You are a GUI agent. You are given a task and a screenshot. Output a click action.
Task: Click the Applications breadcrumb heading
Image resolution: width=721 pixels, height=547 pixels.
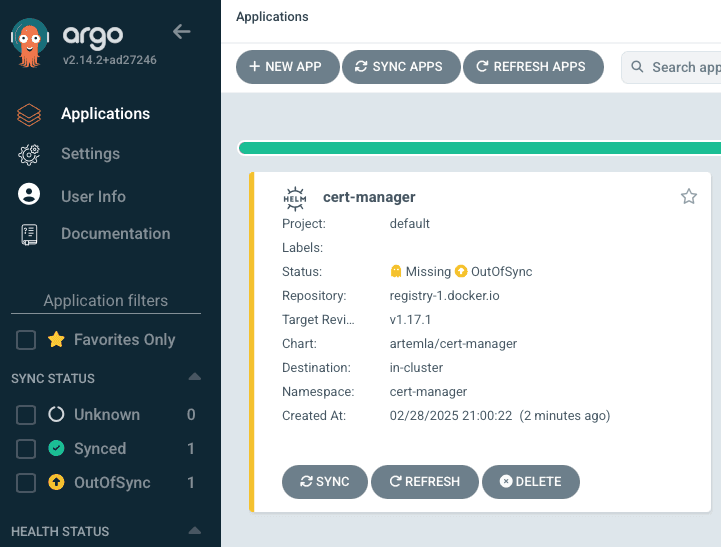click(x=272, y=17)
